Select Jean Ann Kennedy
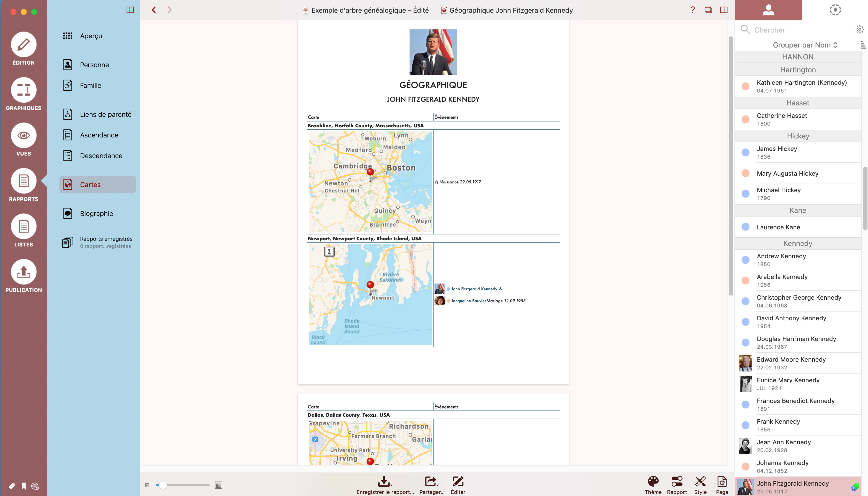868x496 pixels. (x=798, y=446)
